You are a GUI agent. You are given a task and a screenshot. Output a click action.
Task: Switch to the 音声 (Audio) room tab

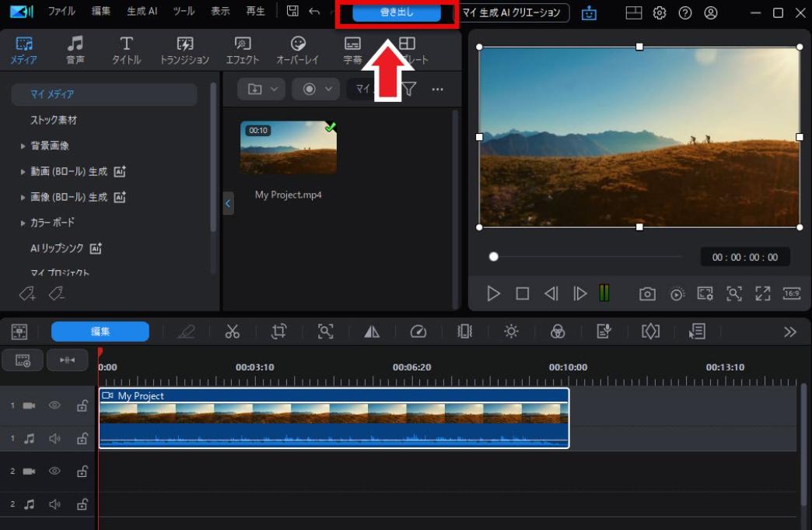coord(75,48)
